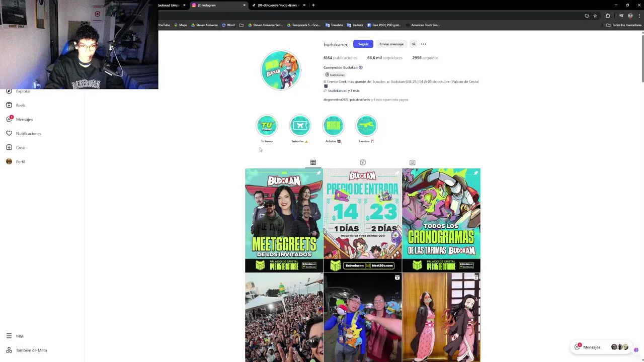The height and width of the screenshot is (362, 644).
Task: Open the Meet & Greets pinned post
Action: 284,220
